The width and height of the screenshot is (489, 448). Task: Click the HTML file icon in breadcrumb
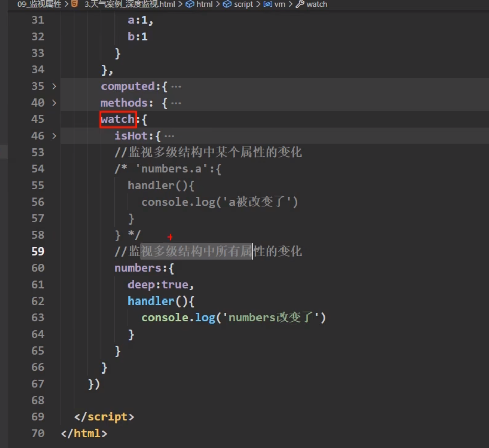[x=74, y=4]
